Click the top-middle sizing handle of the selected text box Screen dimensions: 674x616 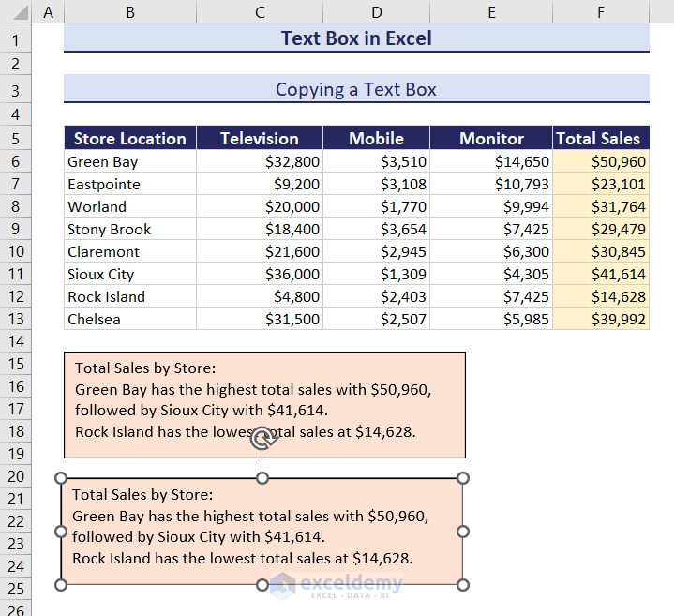pyautogui.click(x=262, y=478)
